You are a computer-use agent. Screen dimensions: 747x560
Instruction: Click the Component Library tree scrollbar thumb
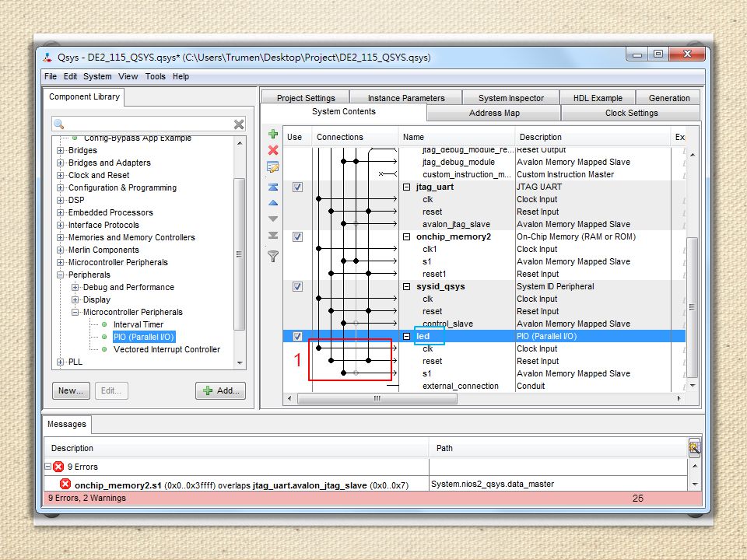239,254
